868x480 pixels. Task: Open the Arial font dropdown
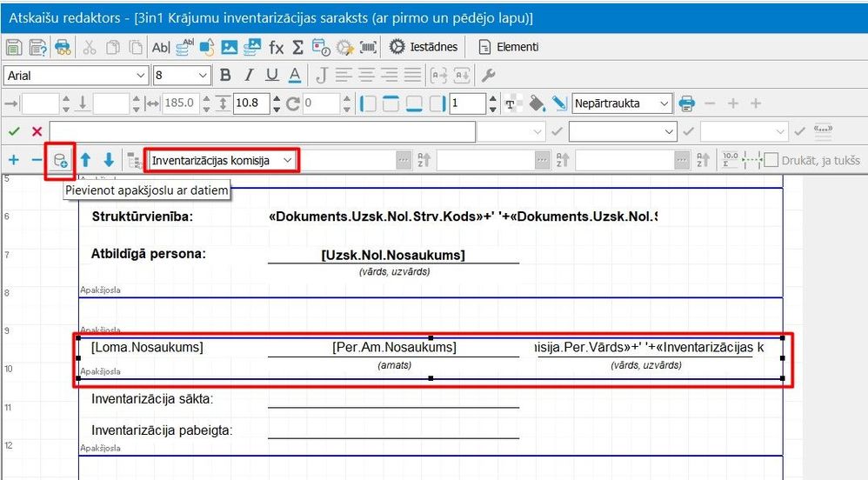76,76
